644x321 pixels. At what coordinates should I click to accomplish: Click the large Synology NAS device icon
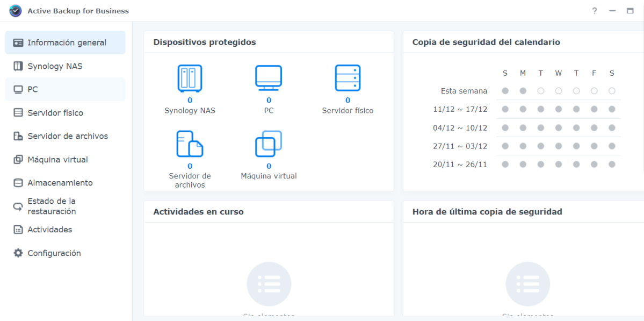[190, 78]
